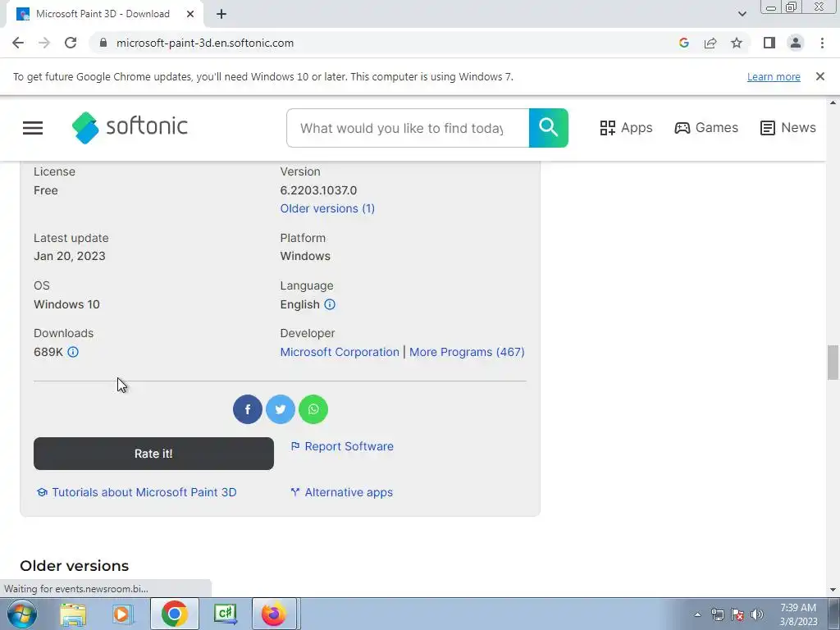840x630 pixels.
Task: Click the page vertical scrollbar thumb
Action: [833, 363]
